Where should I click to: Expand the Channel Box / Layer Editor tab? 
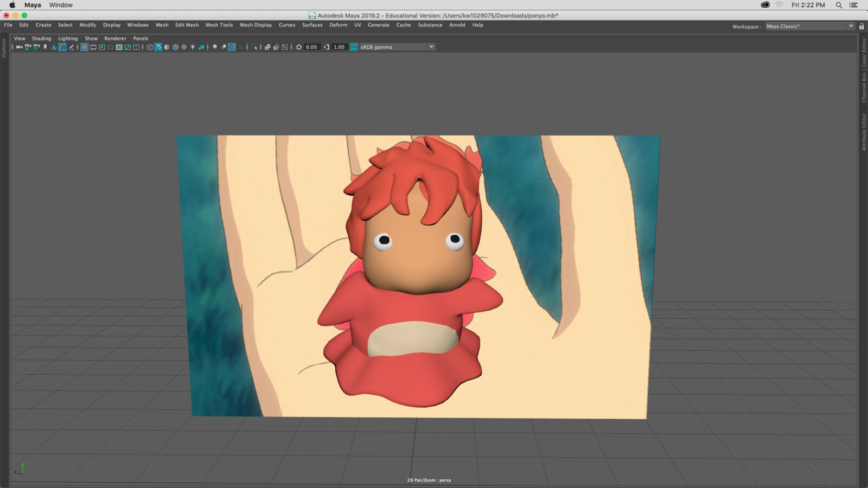[864, 70]
